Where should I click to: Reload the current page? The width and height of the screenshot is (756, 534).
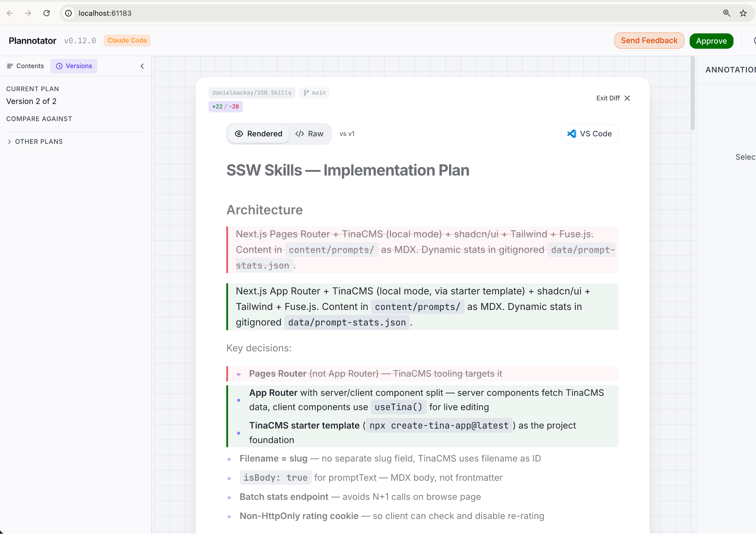pyautogui.click(x=46, y=13)
